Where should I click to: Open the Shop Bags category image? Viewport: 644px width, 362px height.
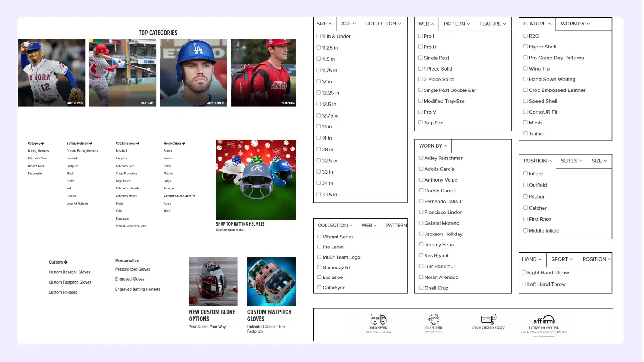pyautogui.click(x=263, y=73)
